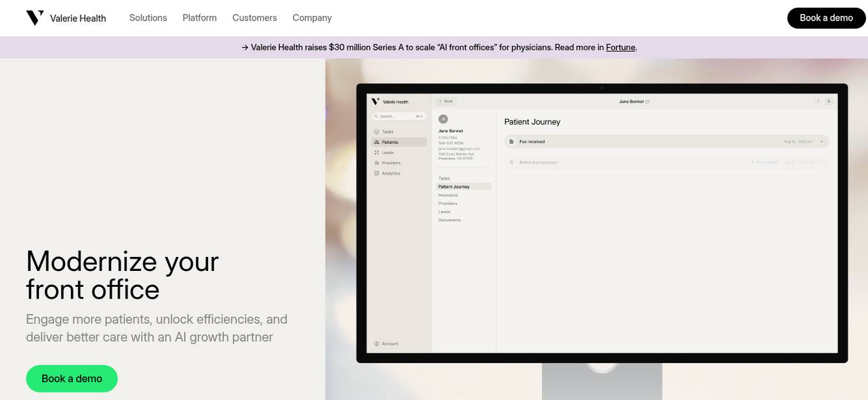This screenshot has height=400, width=868.
Task: Click the black Book a demo button
Action: 826,18
